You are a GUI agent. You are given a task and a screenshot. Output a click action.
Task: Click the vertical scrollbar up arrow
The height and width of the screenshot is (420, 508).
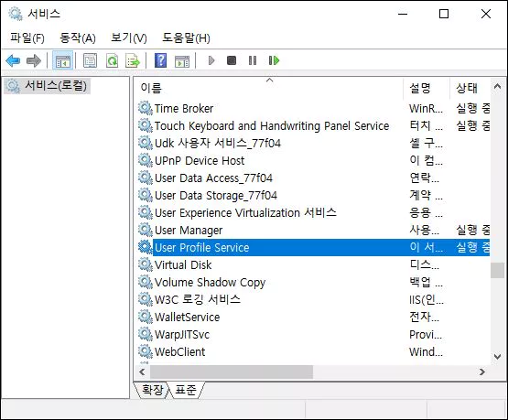click(x=497, y=86)
